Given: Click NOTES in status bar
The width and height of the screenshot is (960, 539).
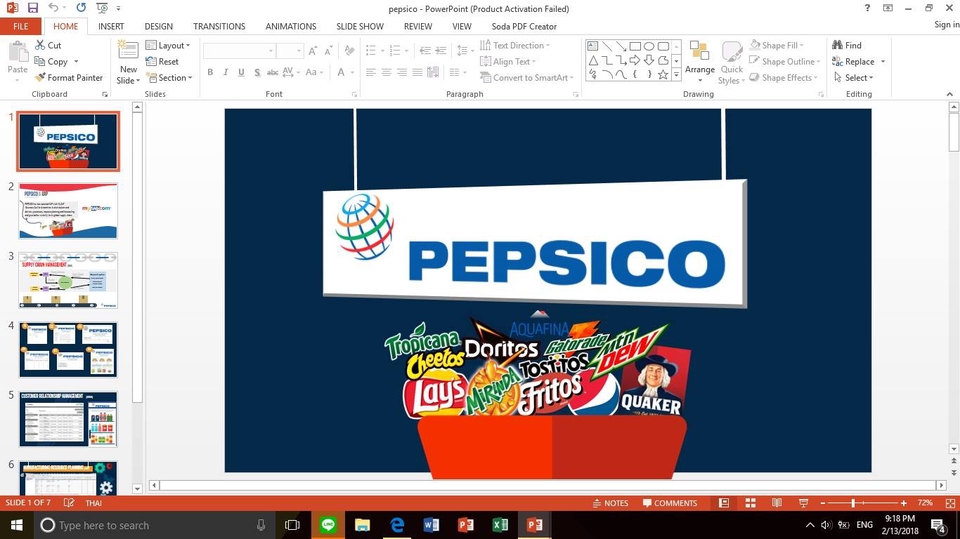Looking at the screenshot, I should (x=610, y=503).
